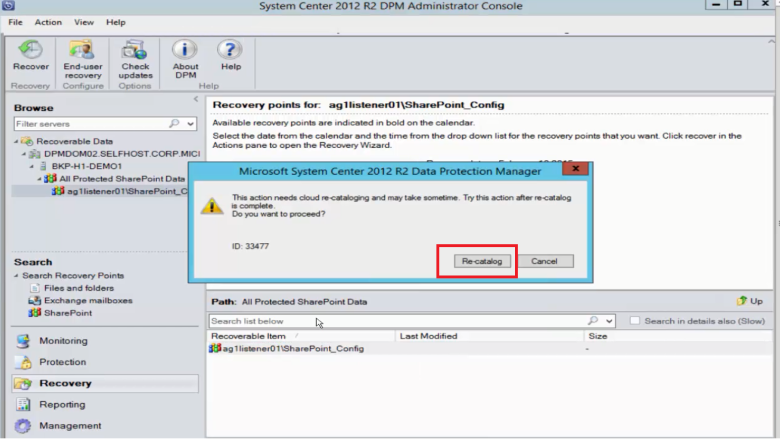
Task: Open the View menu
Action: pyautogui.click(x=84, y=22)
